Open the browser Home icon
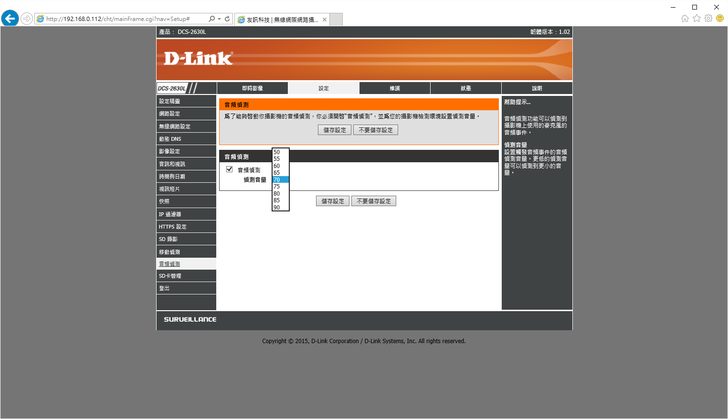728x419 pixels. pos(685,19)
